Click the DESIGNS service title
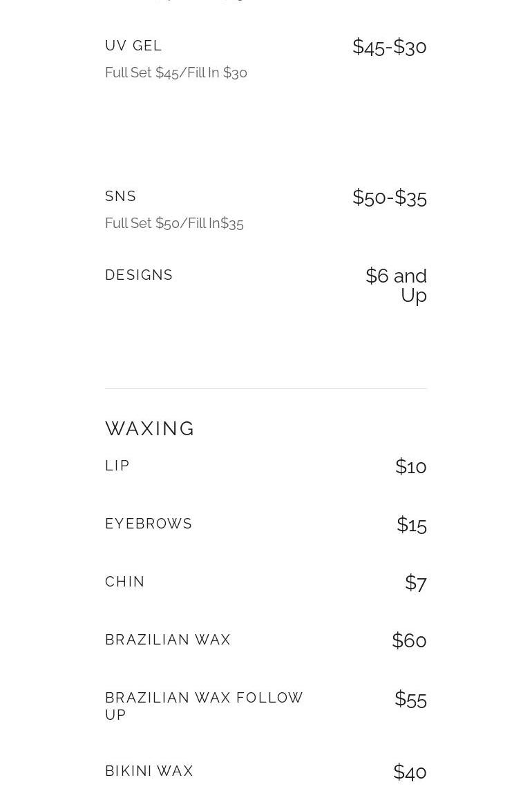Image resolution: width=532 pixels, height=791 pixels. coord(139,275)
